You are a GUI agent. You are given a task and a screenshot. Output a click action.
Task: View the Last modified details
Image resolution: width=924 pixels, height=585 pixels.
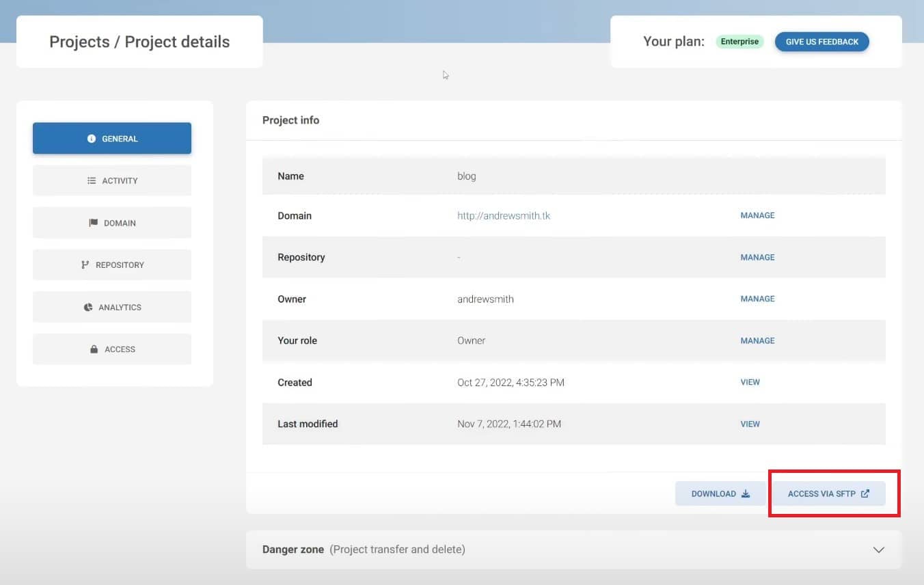coord(750,424)
